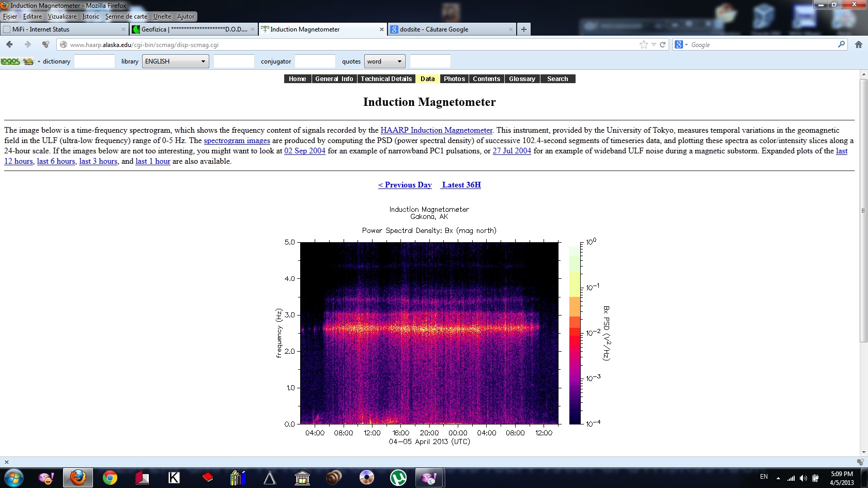
Task: Close the Geofizica tab
Action: 253,29
